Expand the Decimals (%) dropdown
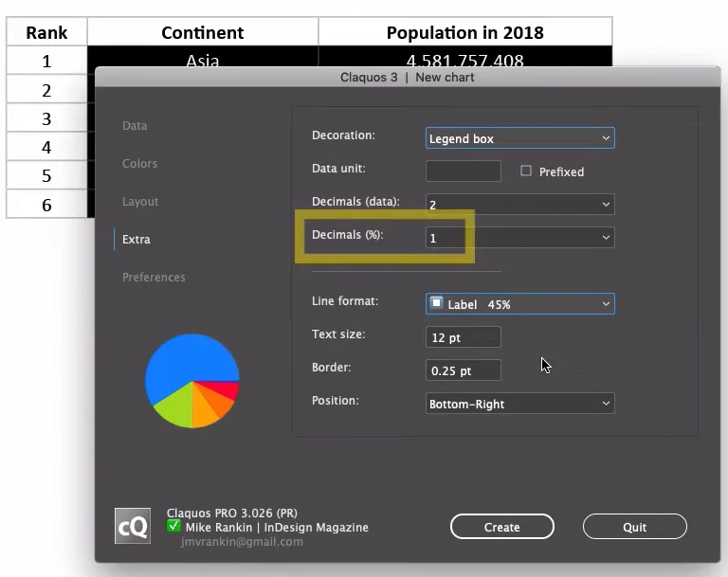 520,237
